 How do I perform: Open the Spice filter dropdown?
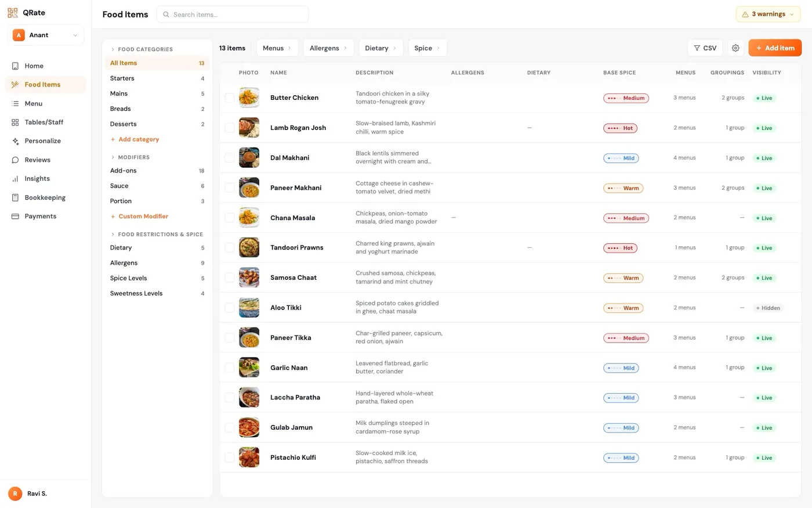click(x=427, y=48)
